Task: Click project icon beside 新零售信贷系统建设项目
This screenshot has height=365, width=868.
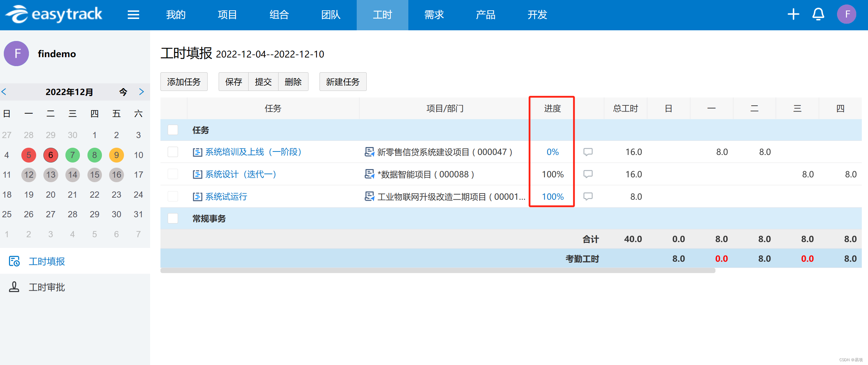Action: [x=369, y=152]
